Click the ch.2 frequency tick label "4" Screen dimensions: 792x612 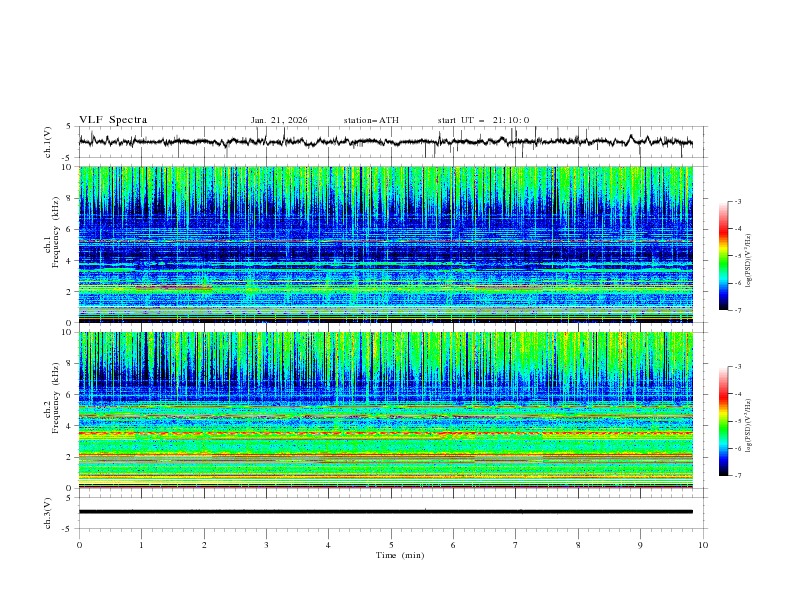[70, 426]
